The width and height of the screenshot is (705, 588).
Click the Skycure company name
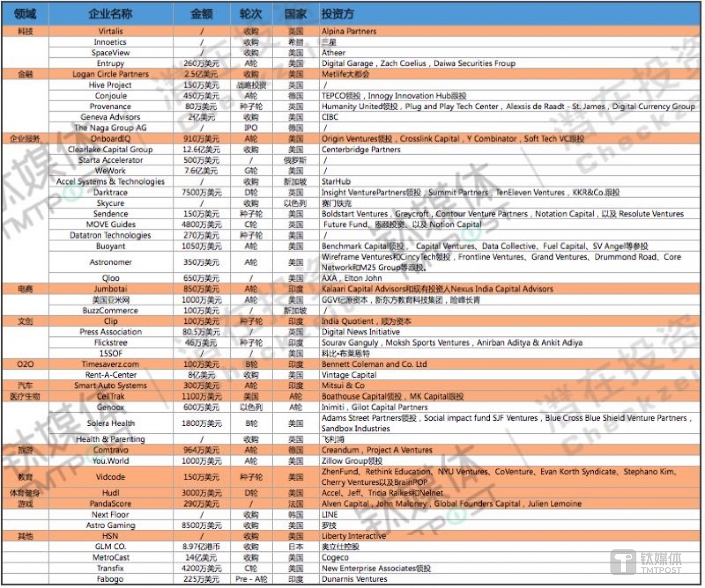[x=111, y=204]
